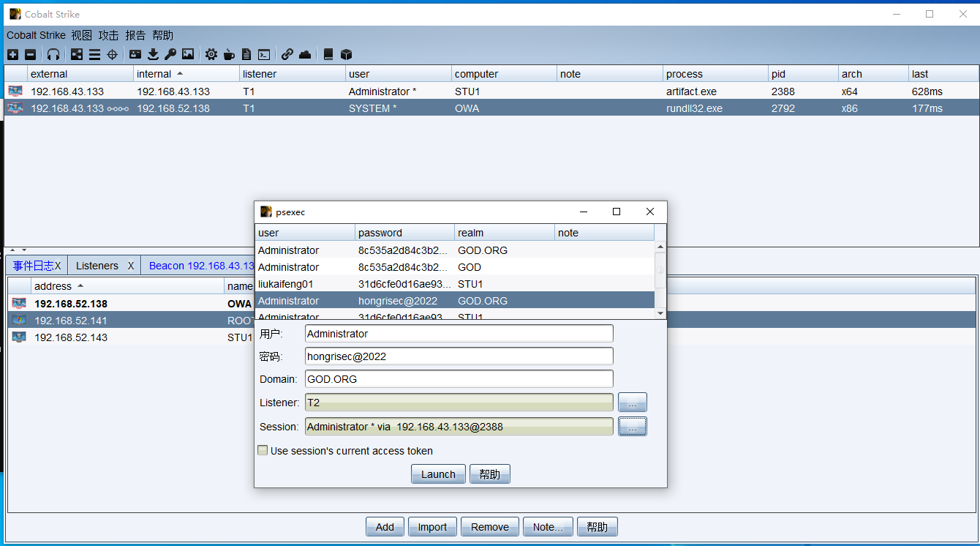This screenshot has height=546, width=980.
Task: Select credential liukaifeng01 in the psexec list
Action: (454, 284)
